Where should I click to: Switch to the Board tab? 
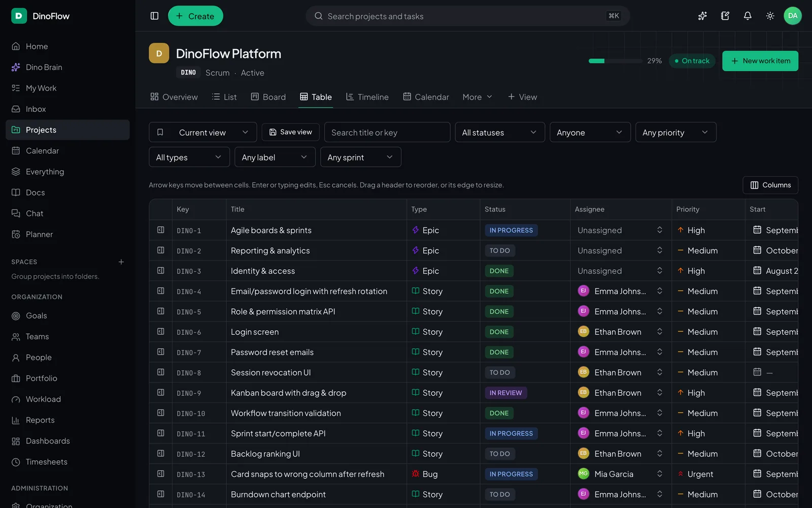point(268,97)
